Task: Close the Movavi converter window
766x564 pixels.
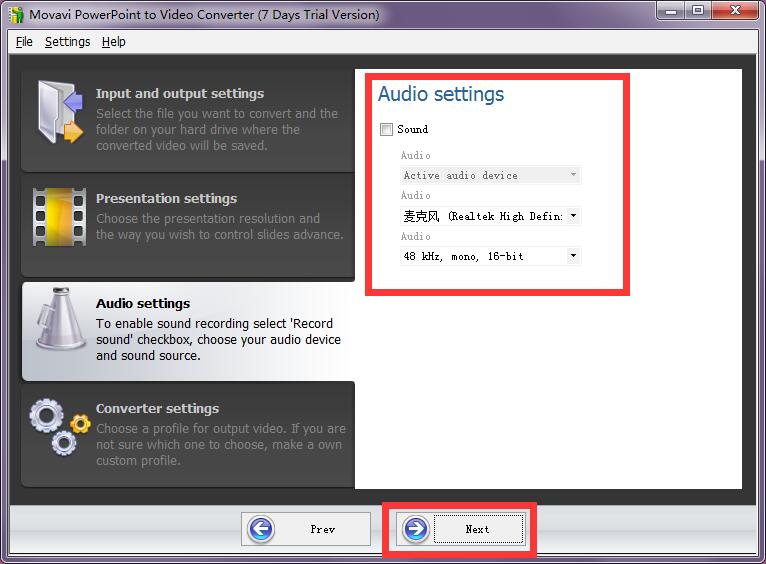Action: pyautogui.click(x=735, y=11)
